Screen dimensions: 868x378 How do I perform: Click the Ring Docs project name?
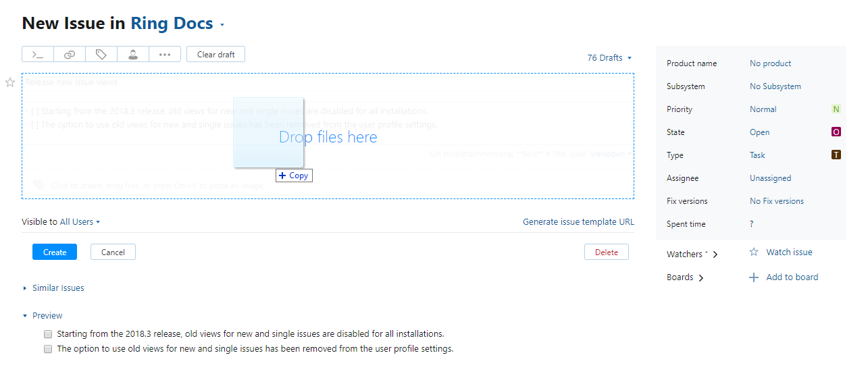tap(172, 23)
